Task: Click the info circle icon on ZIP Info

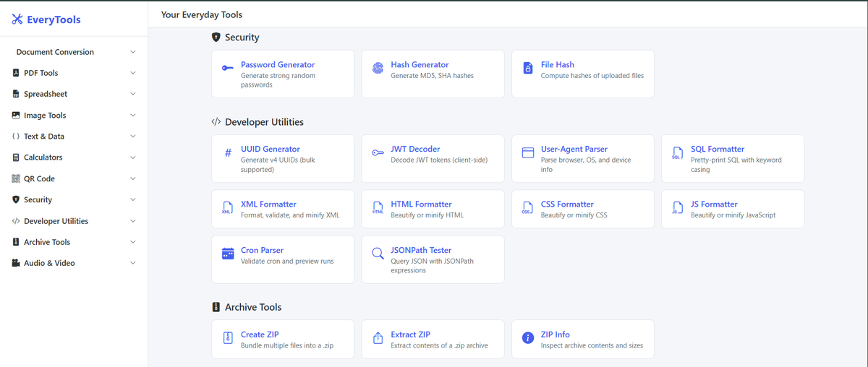Action: coord(527,338)
